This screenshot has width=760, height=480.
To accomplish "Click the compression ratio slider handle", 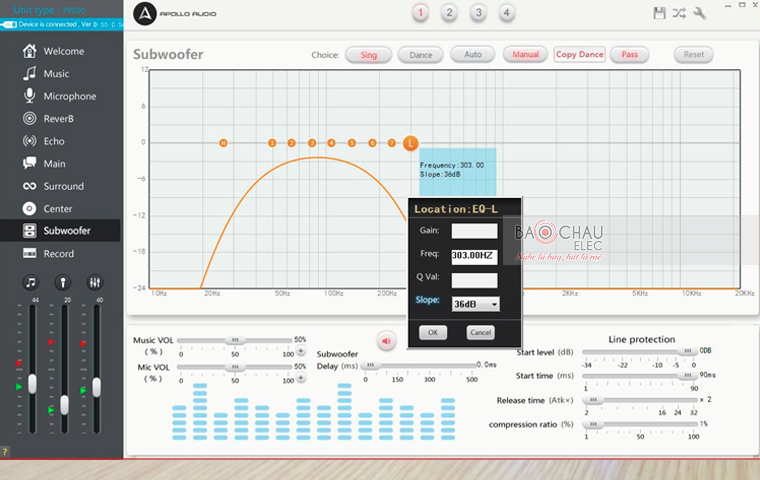I will coord(593,424).
